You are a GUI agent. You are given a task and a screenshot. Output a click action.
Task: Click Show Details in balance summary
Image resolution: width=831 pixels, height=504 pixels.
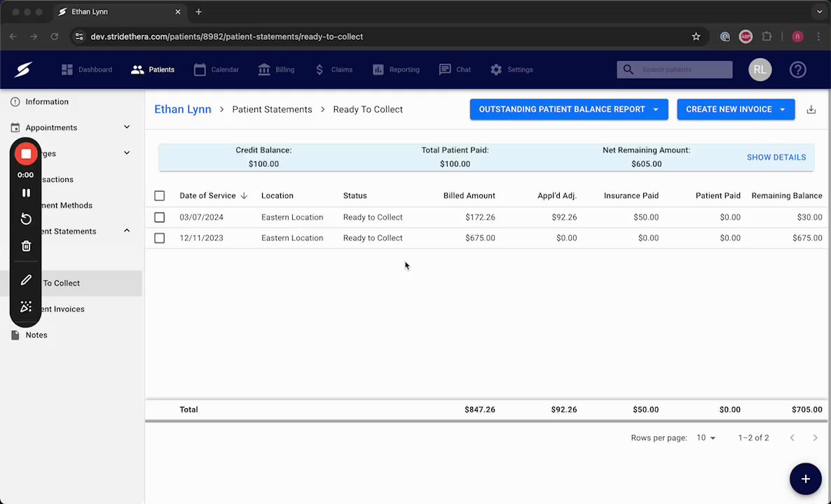[x=776, y=157]
